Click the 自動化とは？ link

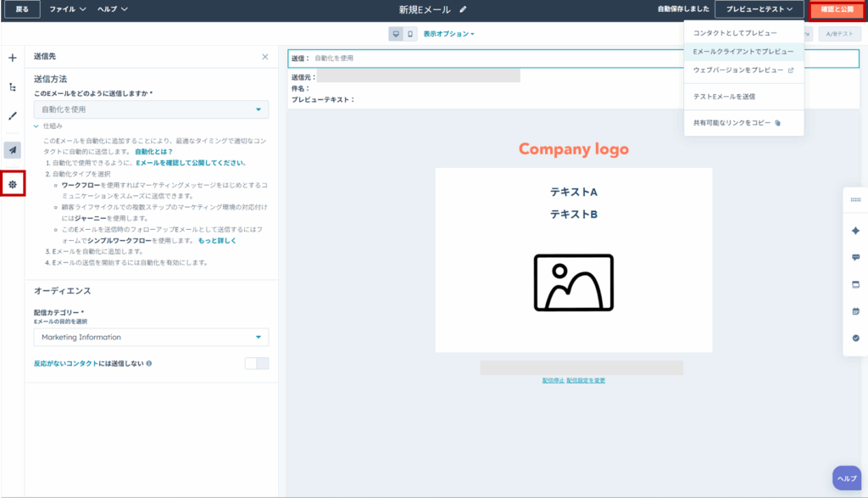pyautogui.click(x=153, y=151)
